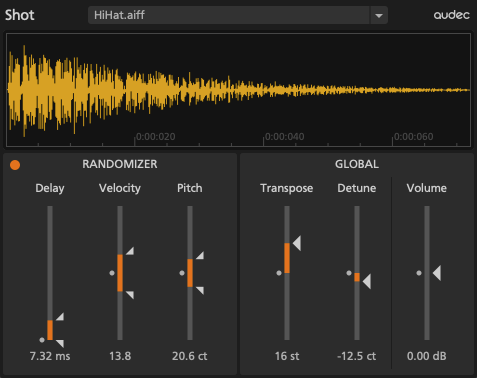This screenshot has width=477, height=378.
Task: Click the -12.5 ct Detune value
Action: [x=357, y=356]
